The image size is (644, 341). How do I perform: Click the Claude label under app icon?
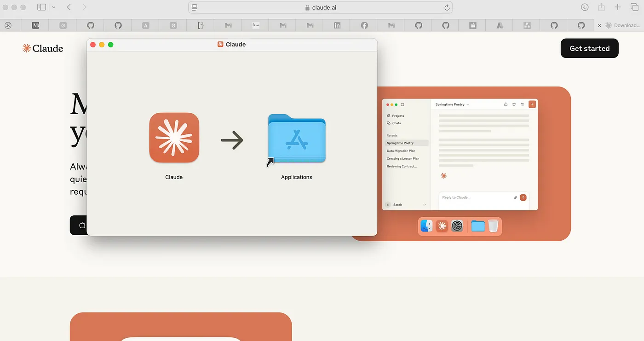coord(174,177)
